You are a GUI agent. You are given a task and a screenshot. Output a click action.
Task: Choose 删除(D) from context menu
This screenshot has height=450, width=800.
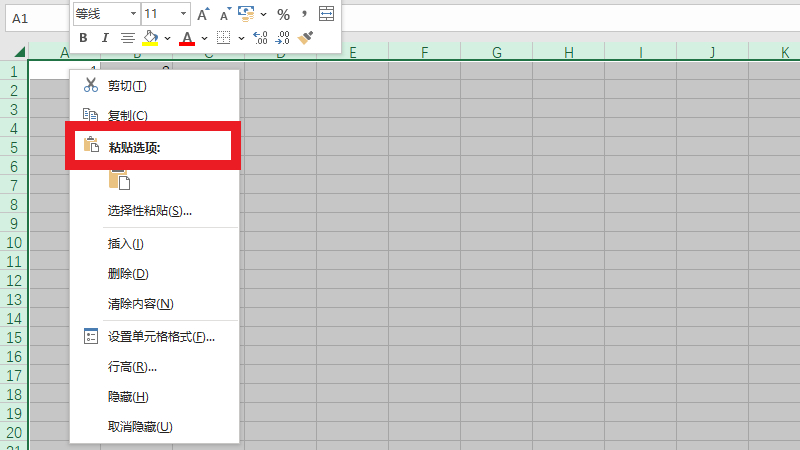pos(154,274)
